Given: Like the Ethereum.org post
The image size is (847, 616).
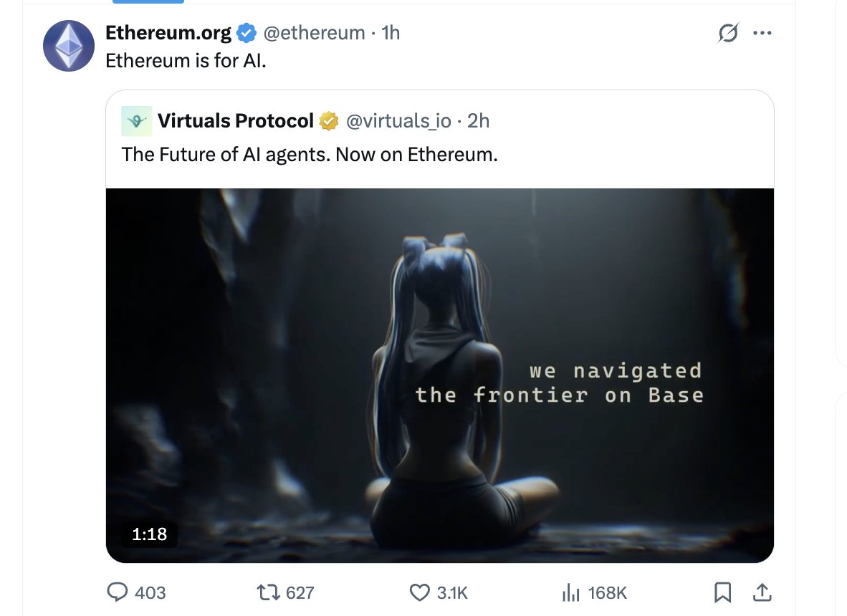Looking at the screenshot, I should [x=438, y=592].
